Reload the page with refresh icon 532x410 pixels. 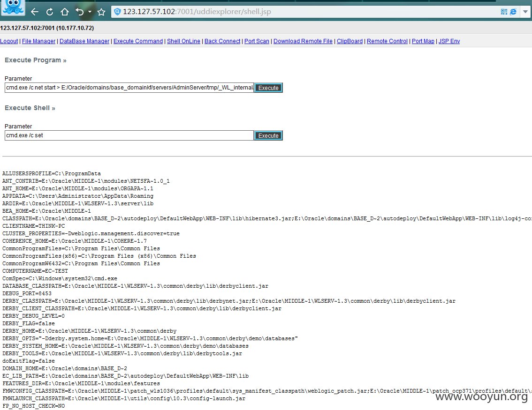click(50, 12)
